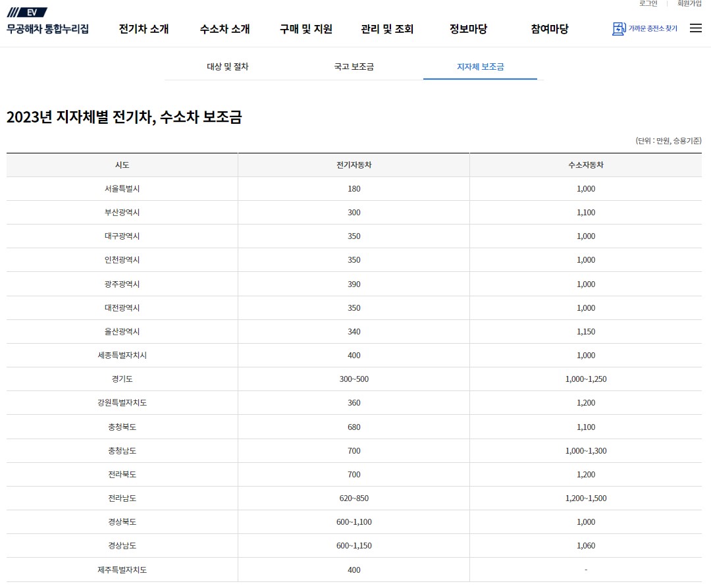Select the 서울특별시 row in the table
The height and width of the screenshot is (588, 711).
121,189
